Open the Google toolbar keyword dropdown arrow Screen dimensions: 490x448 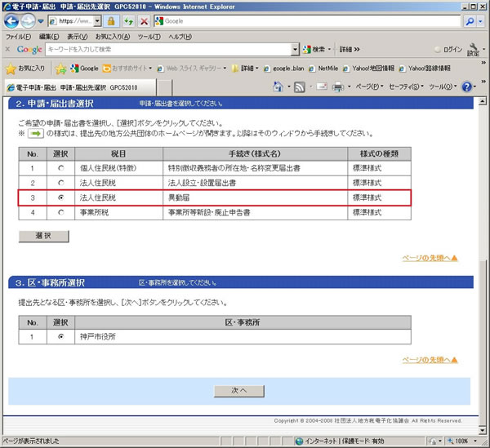tap(295, 49)
